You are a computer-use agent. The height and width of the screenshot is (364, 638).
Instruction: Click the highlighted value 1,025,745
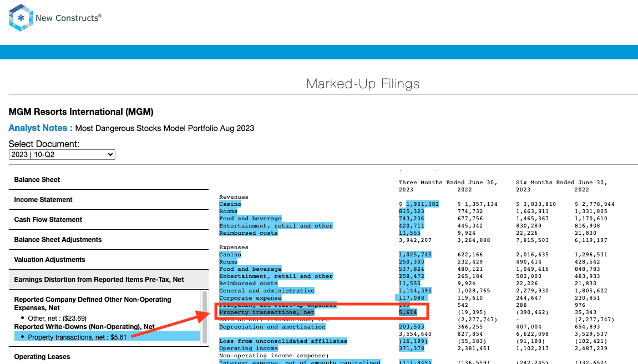point(415,255)
